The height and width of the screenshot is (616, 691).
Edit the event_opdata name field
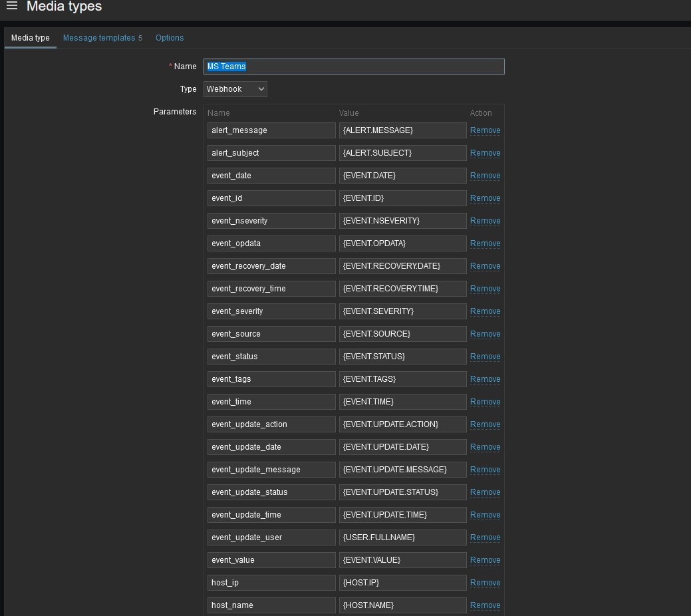tap(271, 243)
